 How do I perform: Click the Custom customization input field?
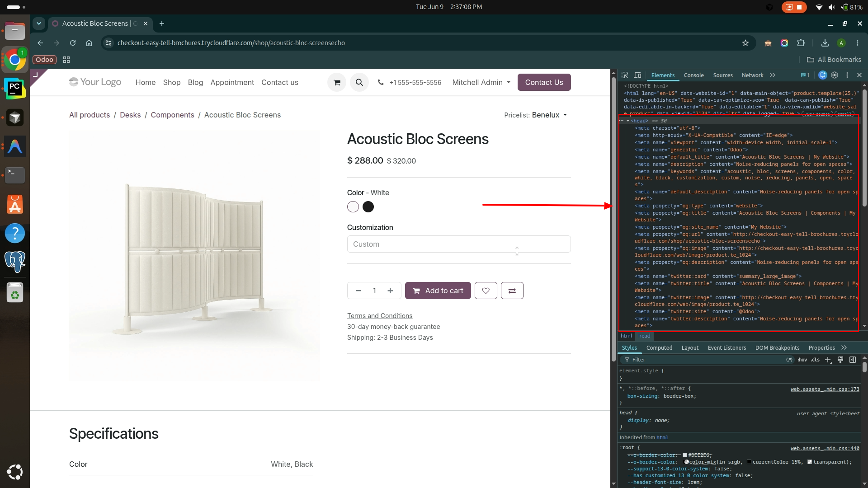(459, 244)
